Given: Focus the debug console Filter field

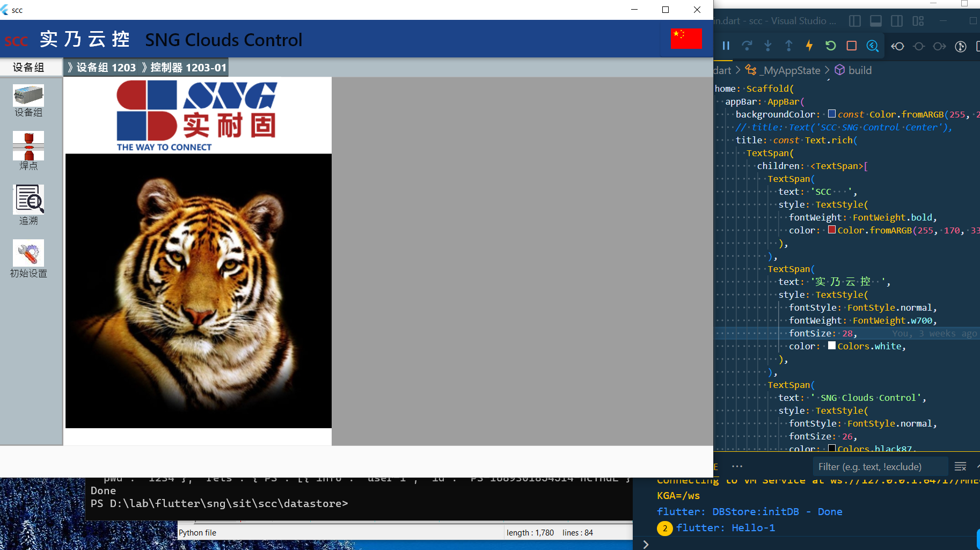Looking at the screenshot, I should point(880,467).
